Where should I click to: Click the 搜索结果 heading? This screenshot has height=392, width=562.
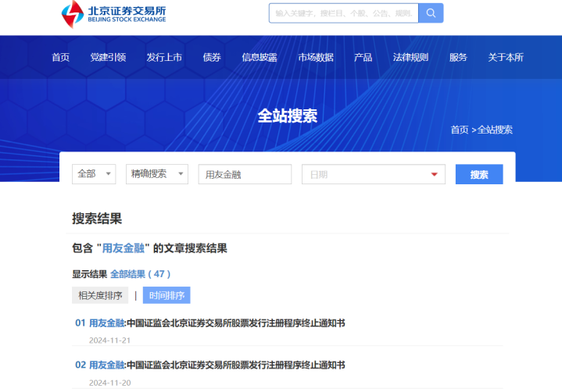coord(97,219)
